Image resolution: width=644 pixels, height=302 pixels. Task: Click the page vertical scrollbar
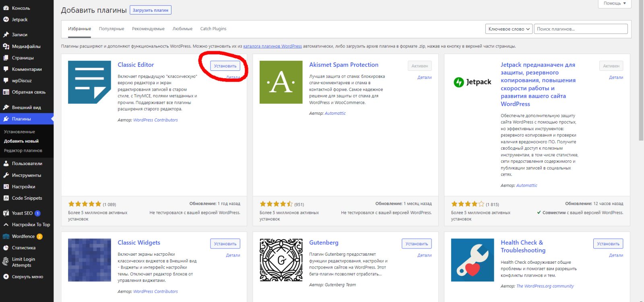click(x=641, y=70)
